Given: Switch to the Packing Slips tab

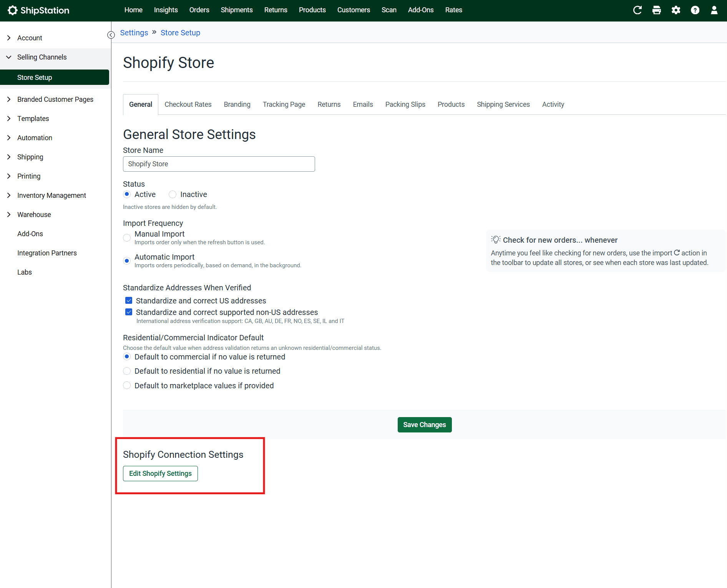Looking at the screenshot, I should (x=405, y=104).
